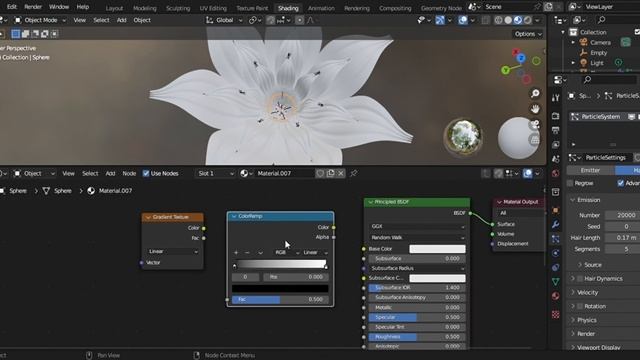Select solid viewport shading mode
Screen dimensions: 640x360
[508, 20]
